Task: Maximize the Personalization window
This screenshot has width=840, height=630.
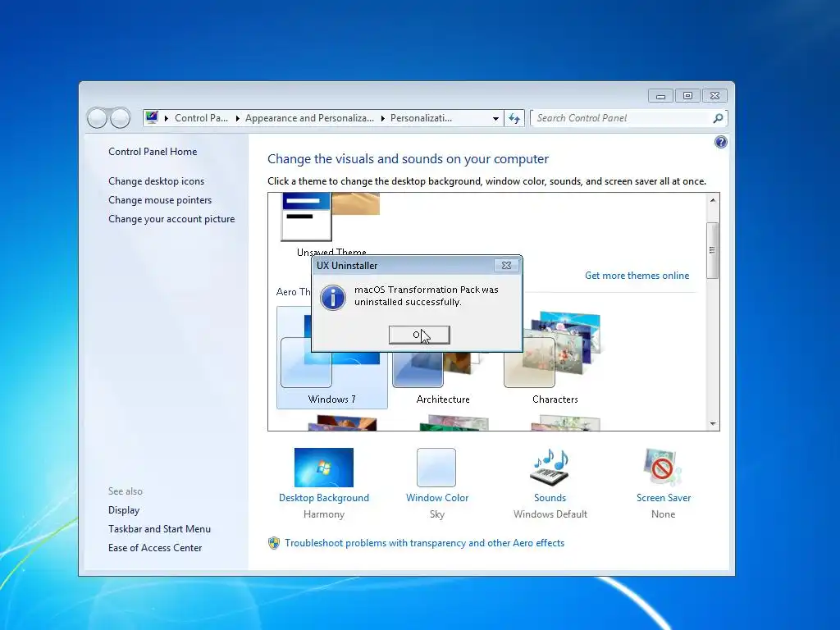Action: click(x=687, y=96)
